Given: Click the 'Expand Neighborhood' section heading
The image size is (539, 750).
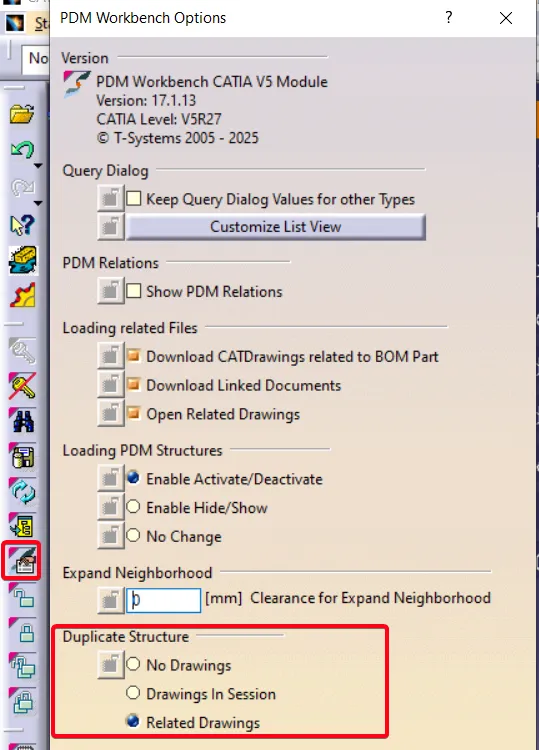Looking at the screenshot, I should 137,573.
